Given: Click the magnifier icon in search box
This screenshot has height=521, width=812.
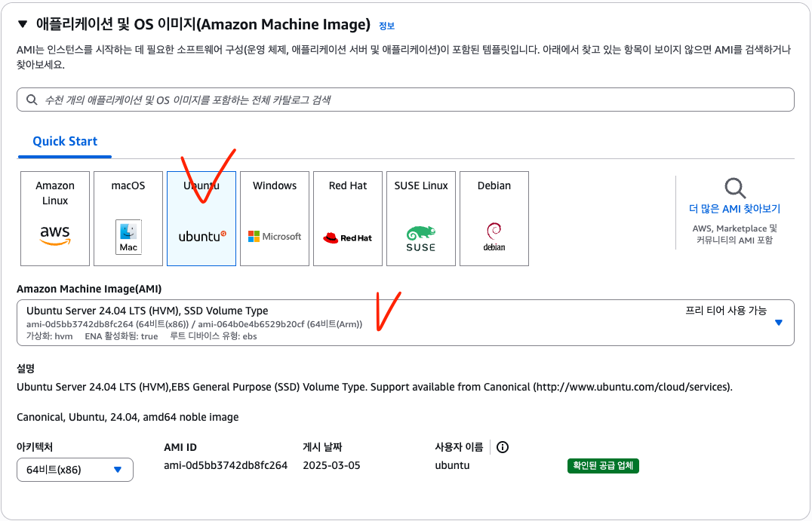Looking at the screenshot, I should coord(32,100).
